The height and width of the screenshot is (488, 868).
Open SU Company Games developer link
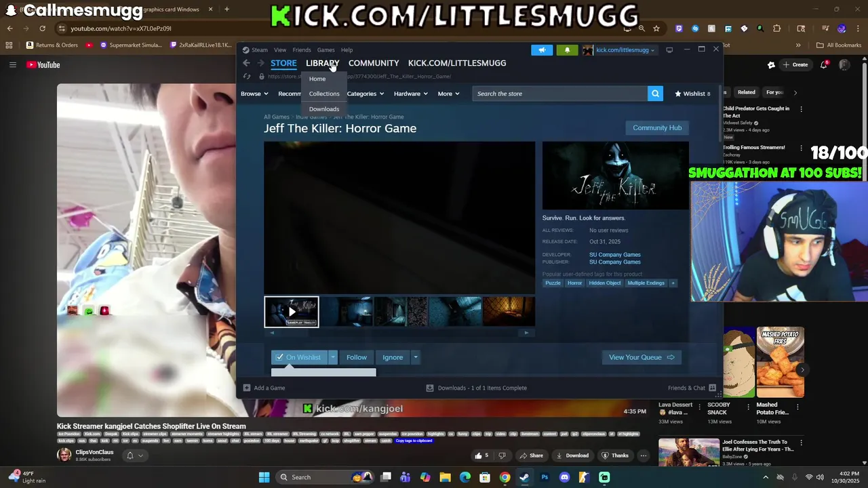(615, 255)
